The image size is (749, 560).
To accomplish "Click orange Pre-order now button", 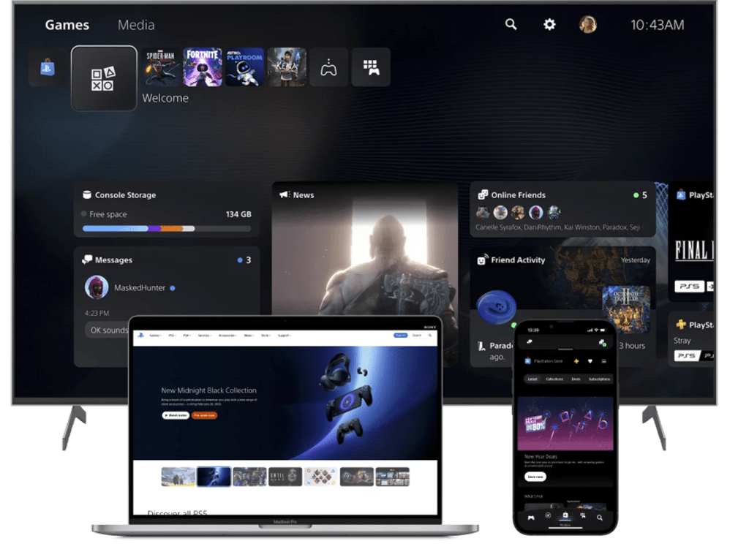I will point(205,415).
